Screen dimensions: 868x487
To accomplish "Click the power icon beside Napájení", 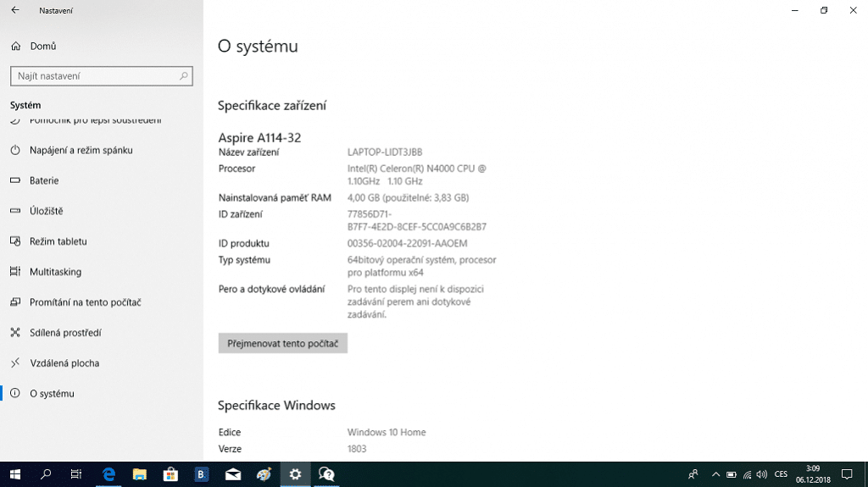I will coord(15,150).
